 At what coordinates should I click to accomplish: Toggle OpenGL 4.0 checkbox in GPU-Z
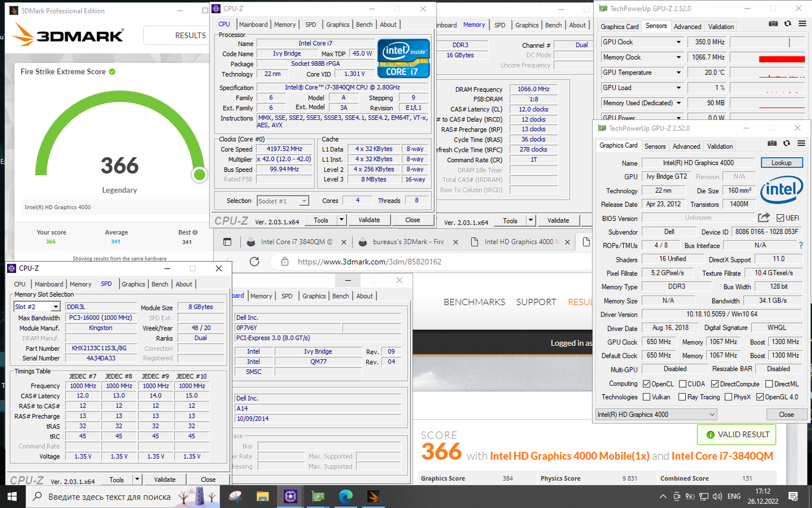tap(760, 397)
